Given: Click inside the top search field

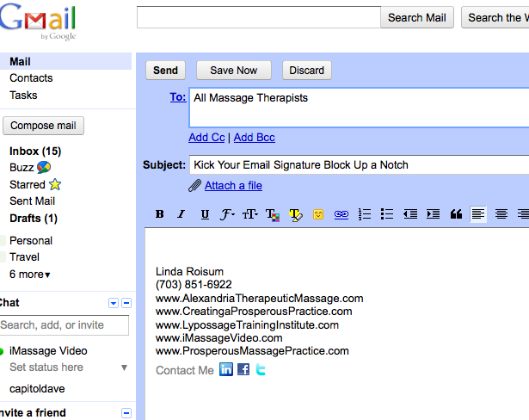Looking at the screenshot, I should [x=259, y=17].
